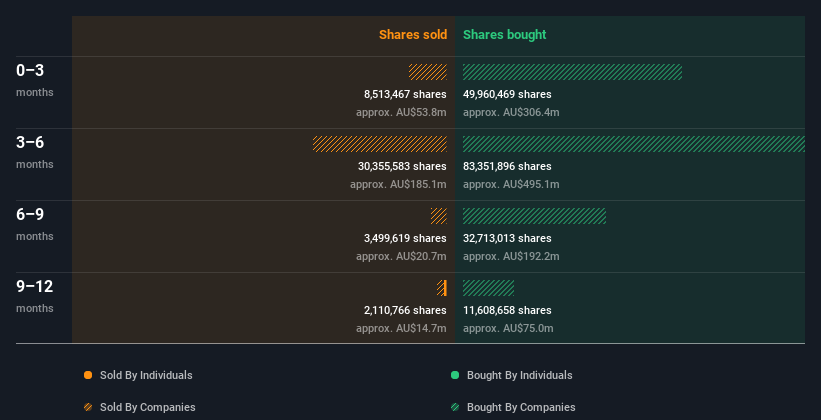Click the approx. AU$185.1m amount
Image resolution: width=821 pixels, height=420 pixels.
(x=398, y=184)
